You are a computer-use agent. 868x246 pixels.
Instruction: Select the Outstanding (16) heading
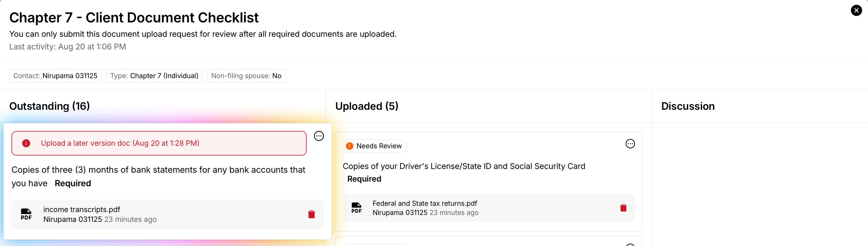coord(50,106)
